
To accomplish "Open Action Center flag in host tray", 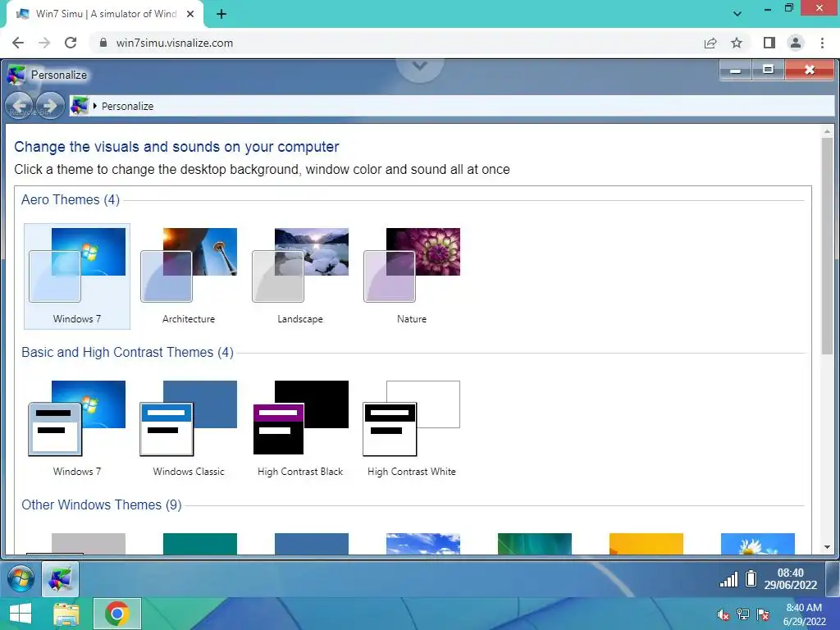I will tap(763, 614).
